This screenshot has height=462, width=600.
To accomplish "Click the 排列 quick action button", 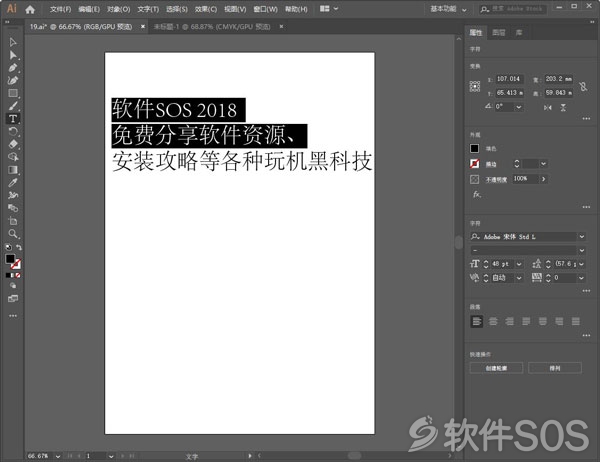I will pos(555,368).
